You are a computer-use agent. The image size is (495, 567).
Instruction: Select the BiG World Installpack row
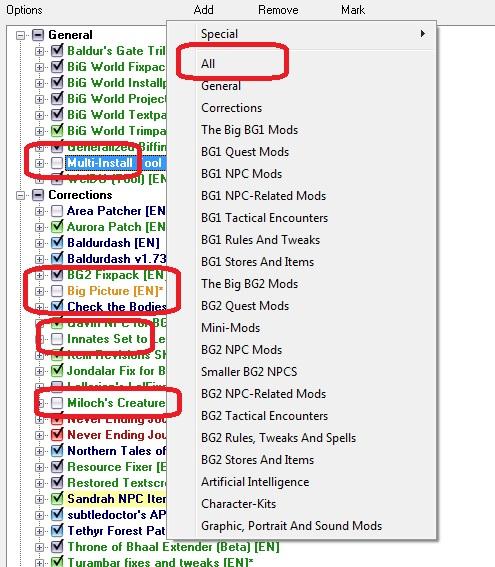pos(117,83)
